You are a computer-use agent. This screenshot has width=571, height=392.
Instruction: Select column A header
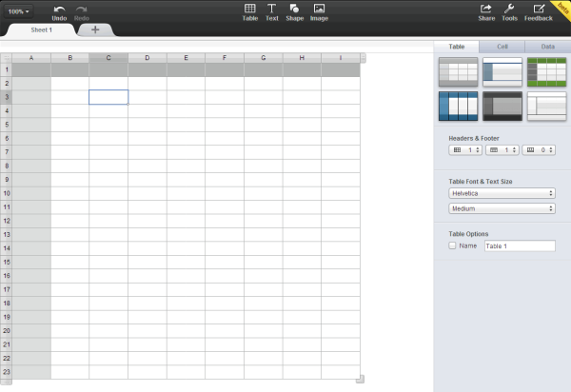[31, 58]
